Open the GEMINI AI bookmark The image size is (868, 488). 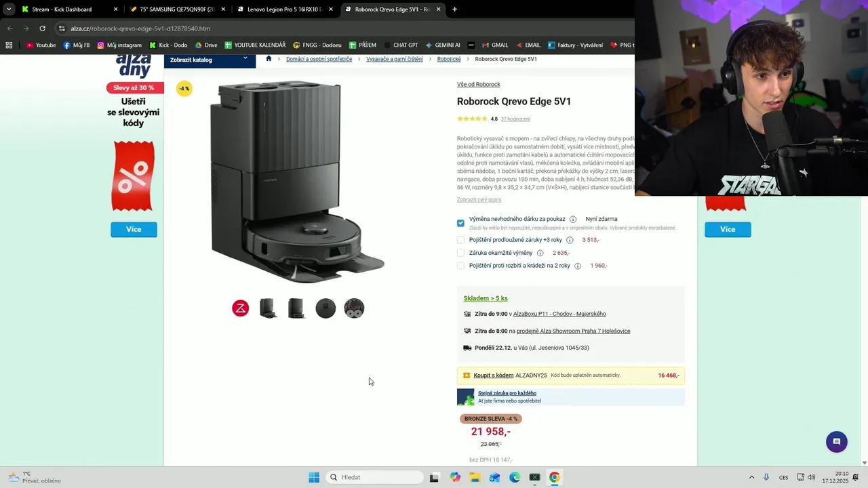pos(442,45)
